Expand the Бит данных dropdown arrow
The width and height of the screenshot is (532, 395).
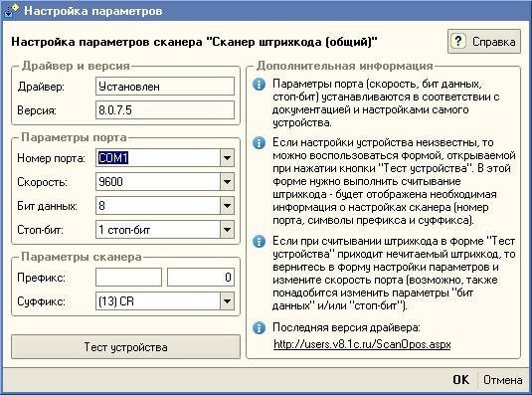point(227,206)
